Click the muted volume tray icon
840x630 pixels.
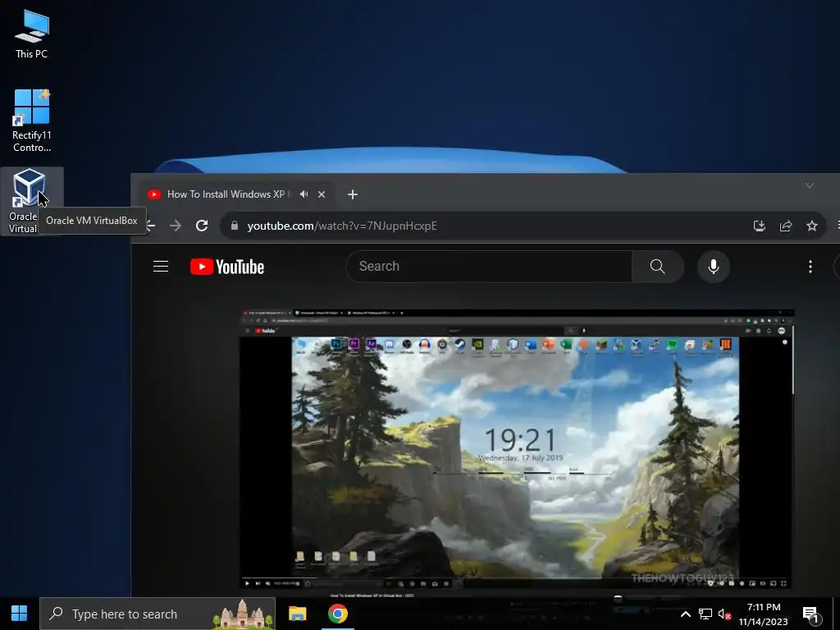724,614
